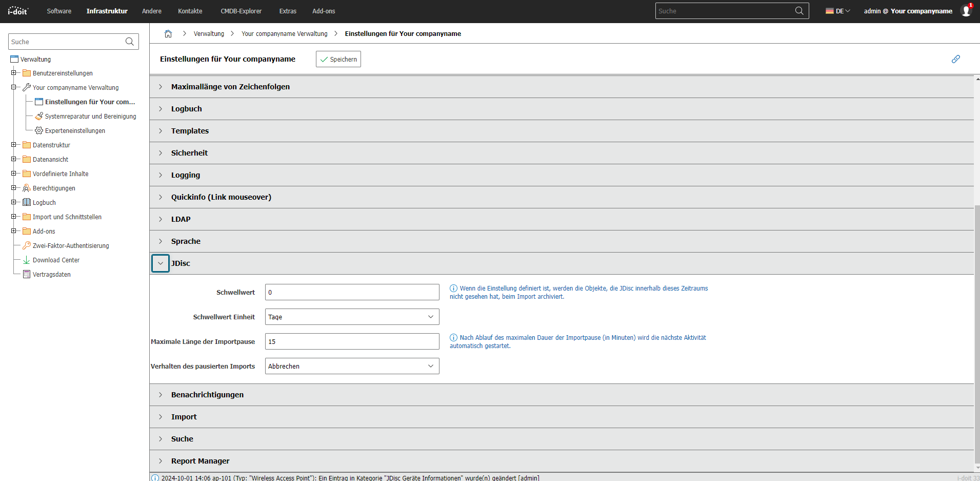The width and height of the screenshot is (980, 481).
Task: Click the sidebar search magnifier icon
Action: (130, 42)
